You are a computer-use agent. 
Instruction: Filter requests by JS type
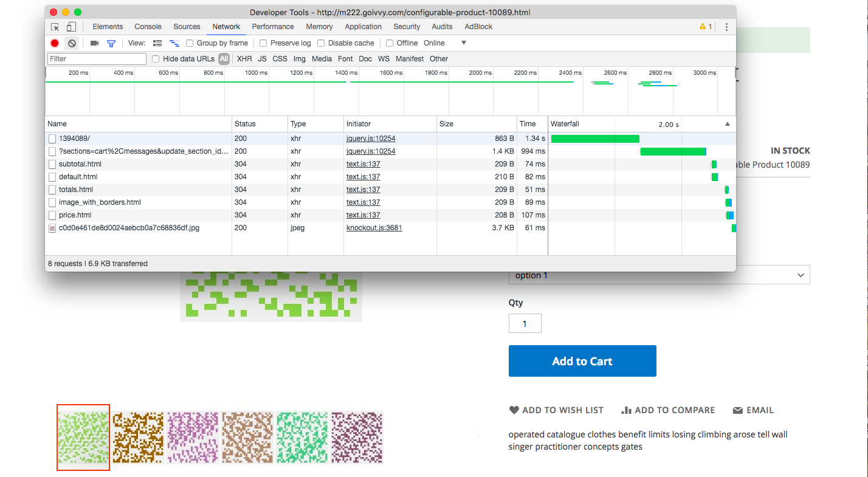262,59
